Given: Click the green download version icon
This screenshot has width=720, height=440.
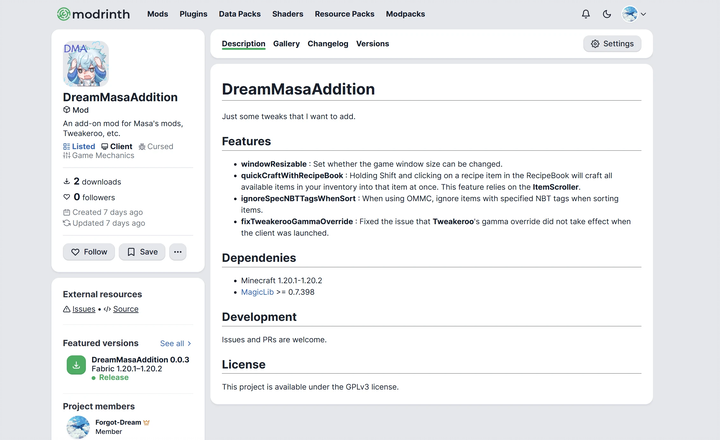Looking at the screenshot, I should [x=76, y=365].
